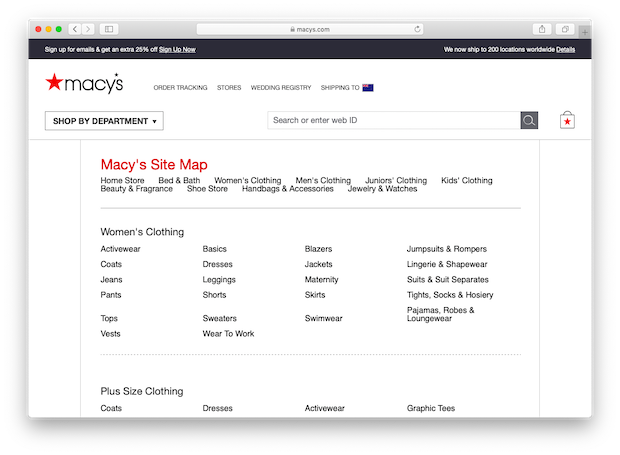This screenshot has width=620, height=455.
Task: Click the macys.com address bar
Action: tap(310, 29)
